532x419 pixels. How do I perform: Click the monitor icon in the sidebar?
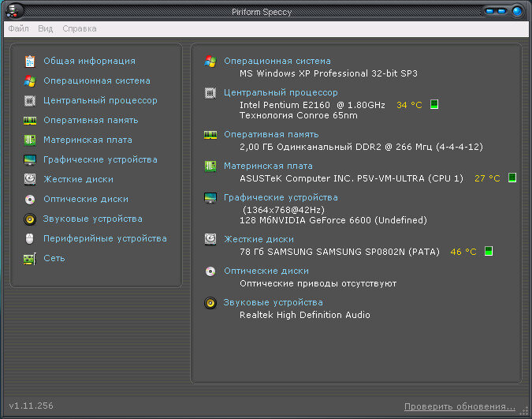click(30, 159)
